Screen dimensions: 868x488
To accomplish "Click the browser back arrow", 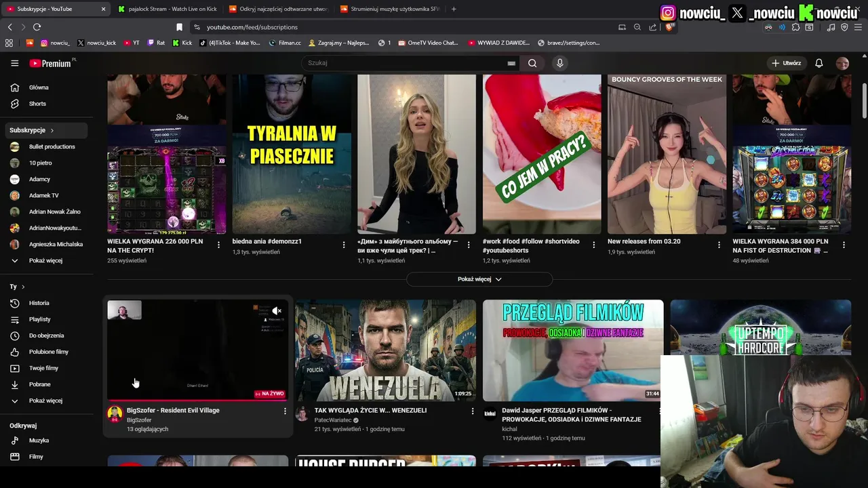I will [9, 27].
